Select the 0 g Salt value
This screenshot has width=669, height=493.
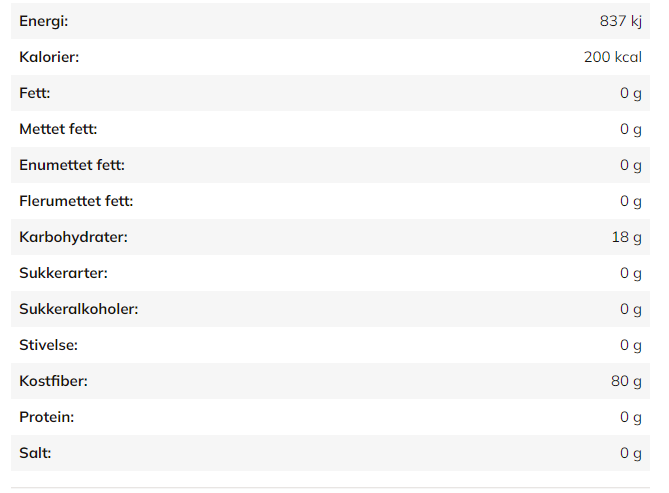(x=630, y=453)
